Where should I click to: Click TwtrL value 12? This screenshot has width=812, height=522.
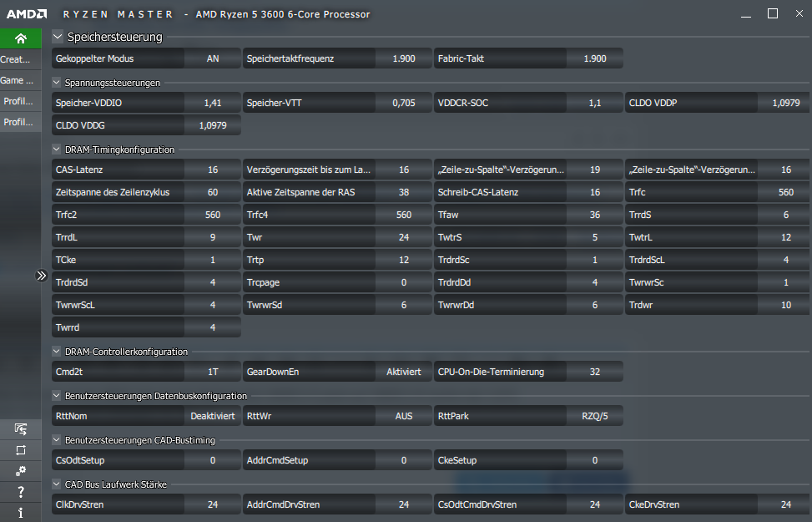(785, 237)
